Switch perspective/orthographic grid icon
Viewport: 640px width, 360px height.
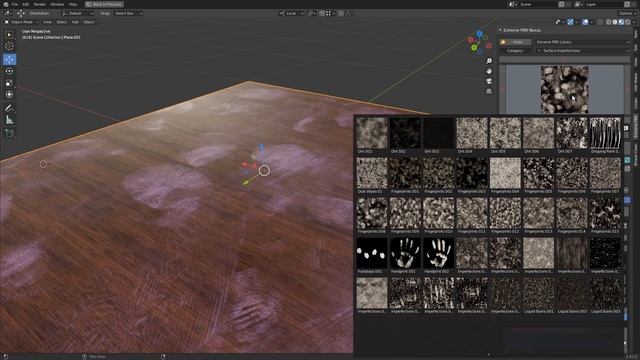[x=489, y=91]
